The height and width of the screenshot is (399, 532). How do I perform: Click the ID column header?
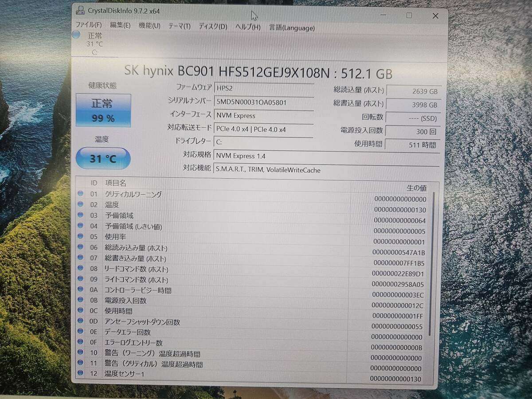pyautogui.click(x=94, y=183)
